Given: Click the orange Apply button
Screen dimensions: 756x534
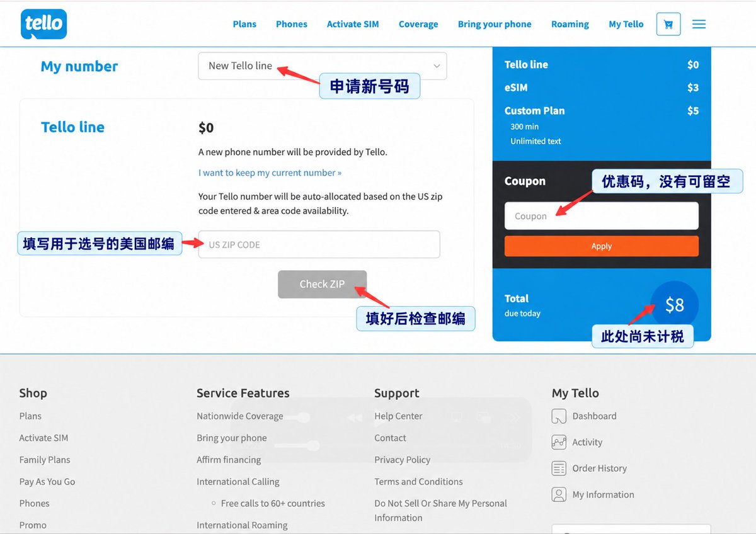Looking at the screenshot, I should pos(602,246).
